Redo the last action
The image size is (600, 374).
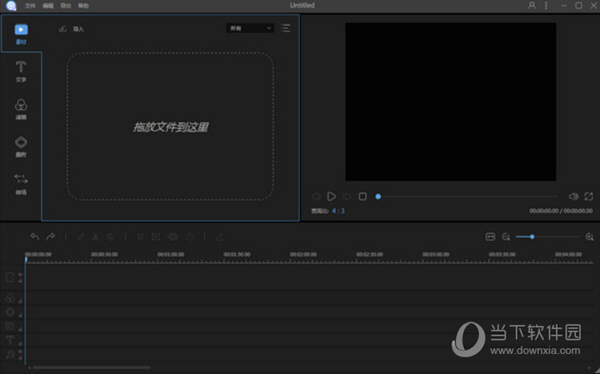click(x=51, y=237)
